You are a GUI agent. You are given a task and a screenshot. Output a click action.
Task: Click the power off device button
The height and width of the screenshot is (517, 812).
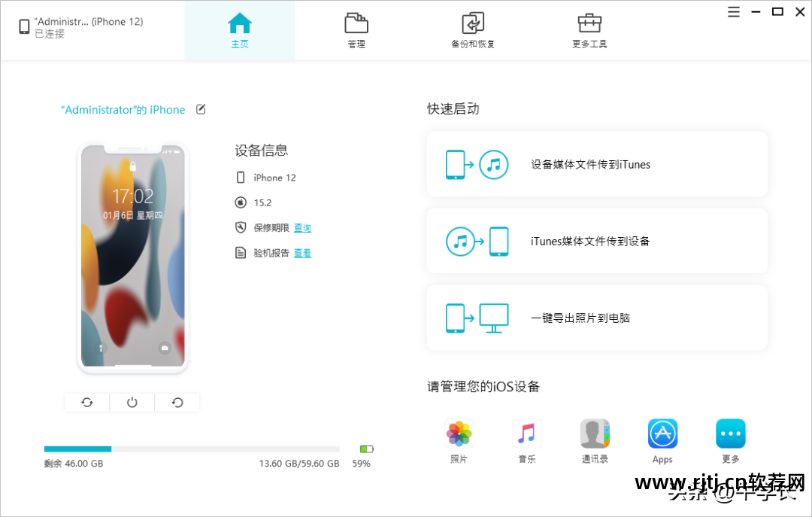[132, 403]
